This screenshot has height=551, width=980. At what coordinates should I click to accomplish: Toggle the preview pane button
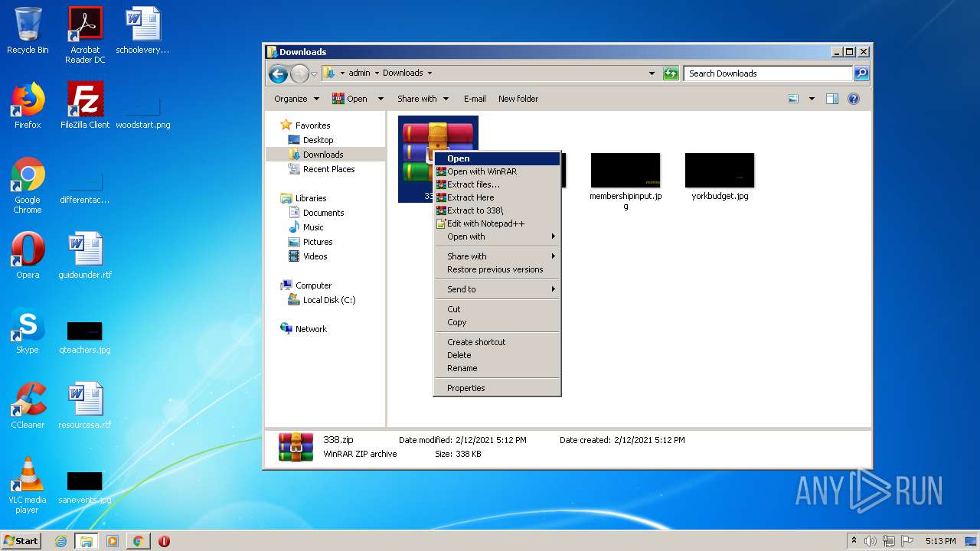pos(832,99)
